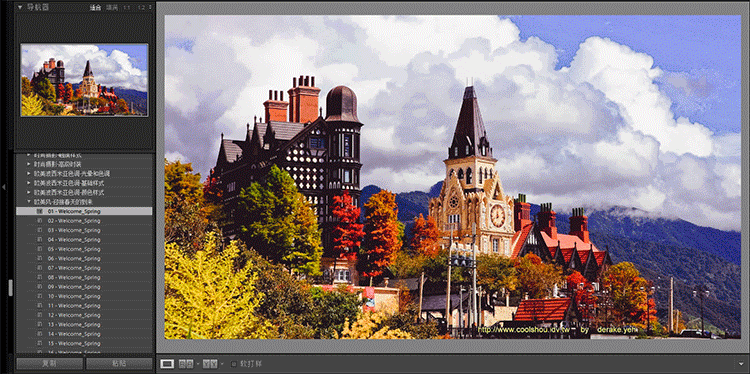Open the toolbar options arrow at bottom right
This screenshot has height=374, width=750.
741,364
